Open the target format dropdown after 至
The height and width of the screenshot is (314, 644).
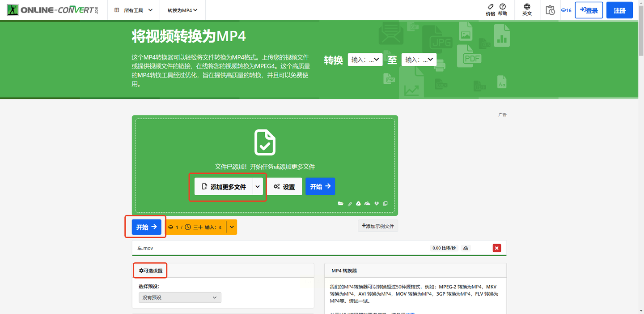419,60
